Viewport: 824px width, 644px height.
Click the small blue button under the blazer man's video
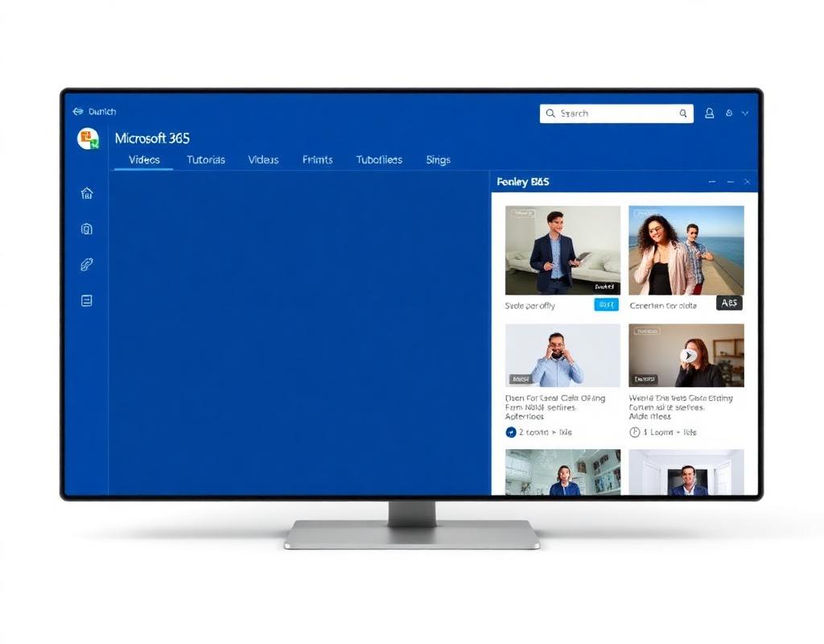pyautogui.click(x=607, y=304)
